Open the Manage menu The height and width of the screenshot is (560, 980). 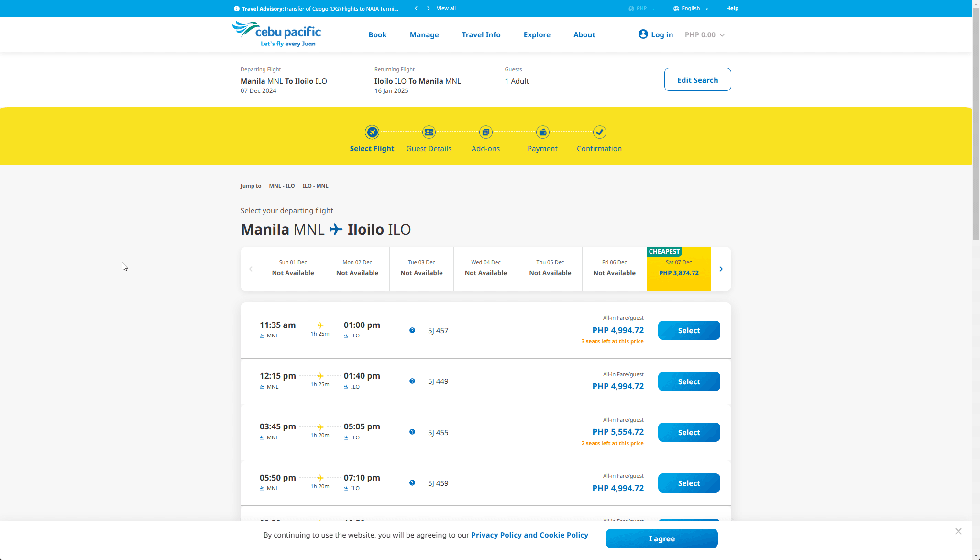pyautogui.click(x=424, y=34)
